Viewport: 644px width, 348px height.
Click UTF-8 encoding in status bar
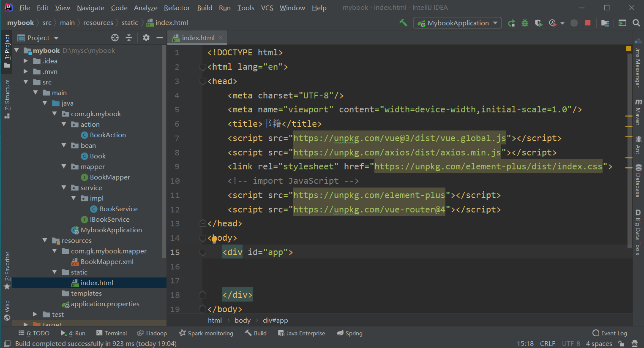[571, 344]
